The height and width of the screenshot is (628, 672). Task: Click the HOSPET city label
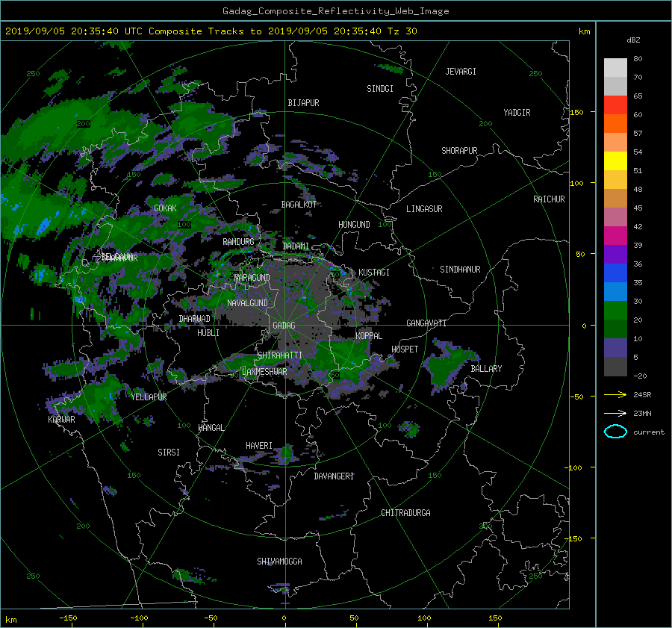pyautogui.click(x=405, y=349)
